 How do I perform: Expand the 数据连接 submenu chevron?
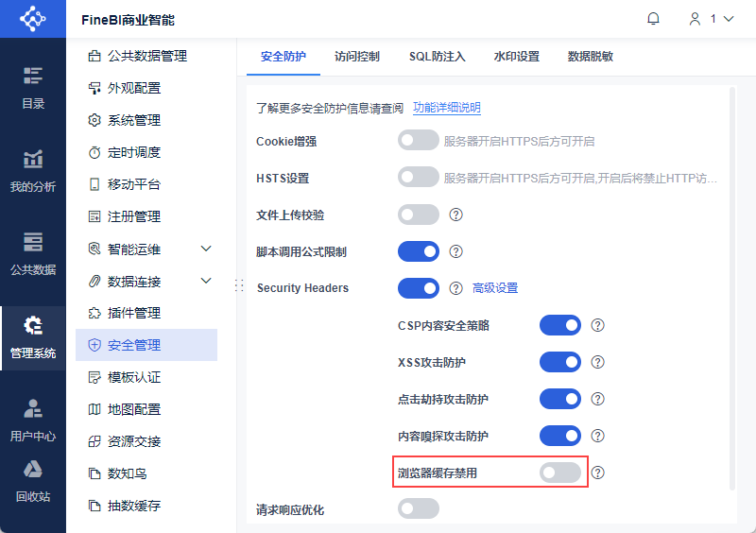(x=206, y=281)
